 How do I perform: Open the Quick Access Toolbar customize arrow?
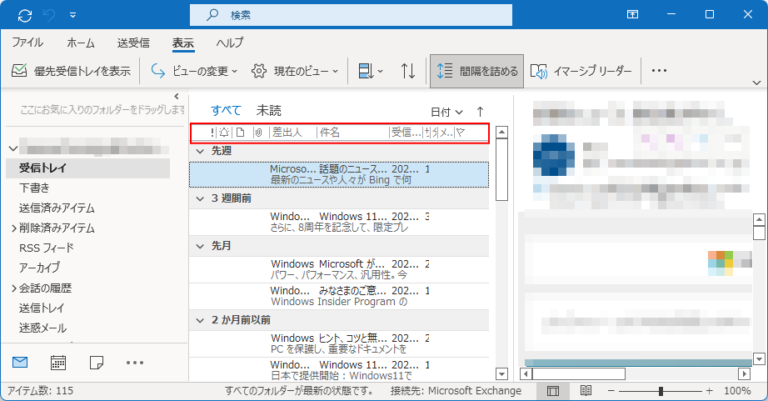click(x=72, y=16)
